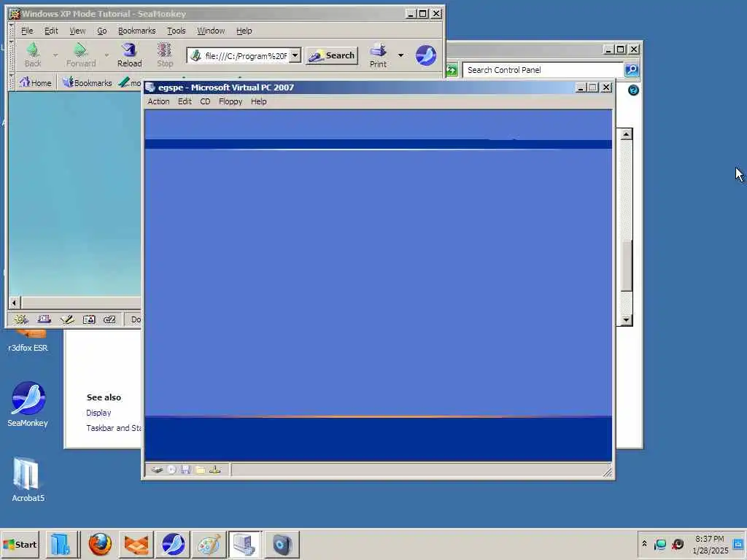Screen dimensions: 747x560
Task: Click the last dark round taskbar icon
Action: pyautogui.click(x=282, y=544)
